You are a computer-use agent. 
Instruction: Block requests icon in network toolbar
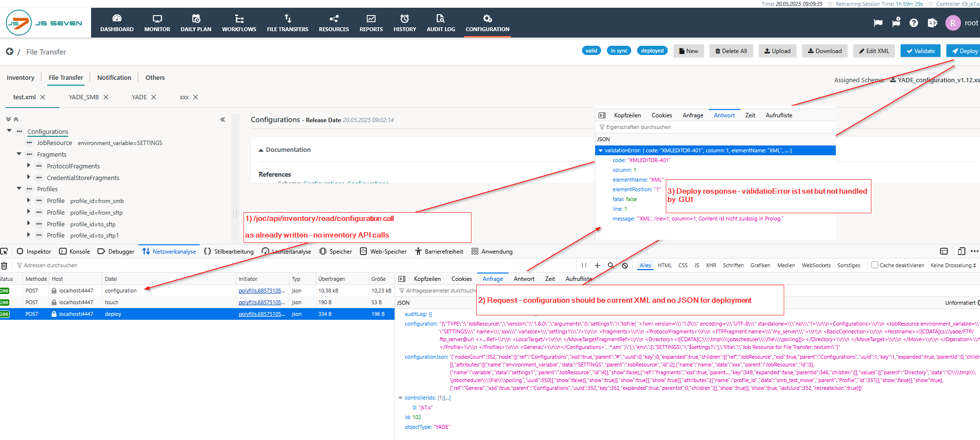(x=625, y=266)
